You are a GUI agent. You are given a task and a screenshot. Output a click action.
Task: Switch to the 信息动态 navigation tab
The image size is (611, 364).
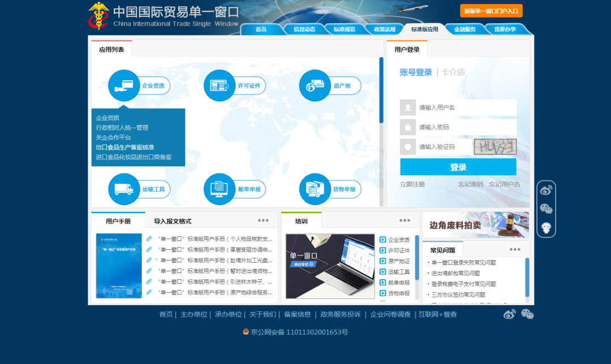click(304, 29)
